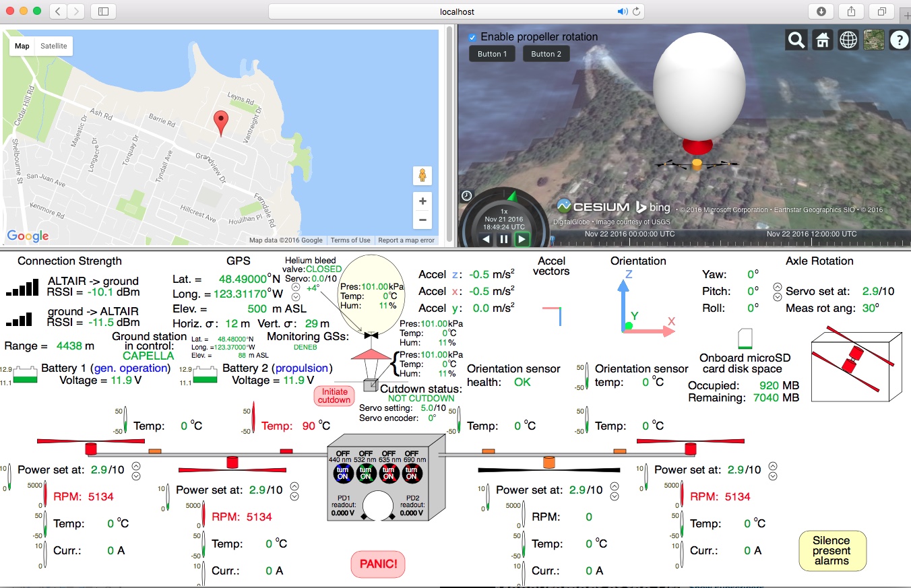This screenshot has width=911, height=588.
Task: Open the globe scene mode picker
Action: coord(848,40)
